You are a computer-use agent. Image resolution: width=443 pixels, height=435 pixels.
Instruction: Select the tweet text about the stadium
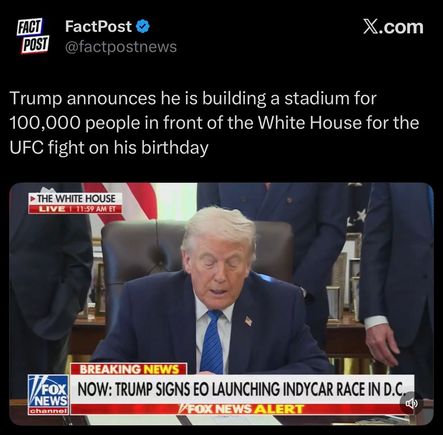214,123
